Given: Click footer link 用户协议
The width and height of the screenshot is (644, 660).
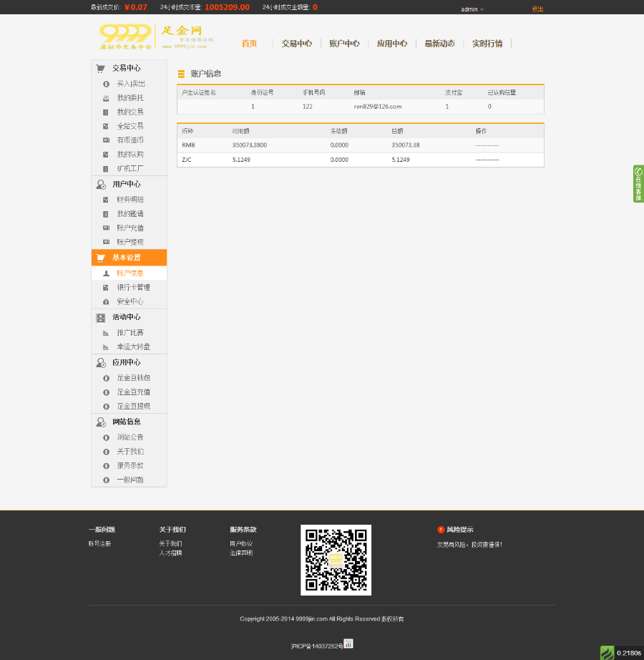Looking at the screenshot, I should [241, 544].
